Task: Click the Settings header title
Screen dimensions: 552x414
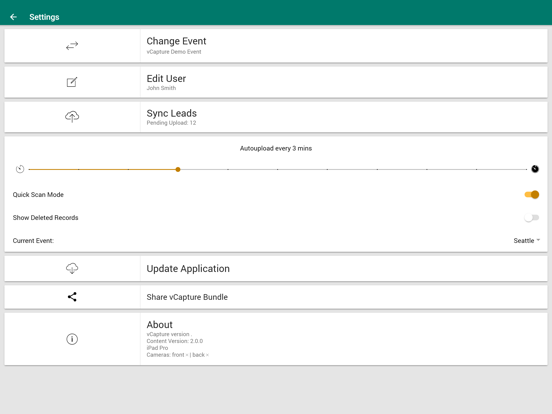Action: click(44, 17)
